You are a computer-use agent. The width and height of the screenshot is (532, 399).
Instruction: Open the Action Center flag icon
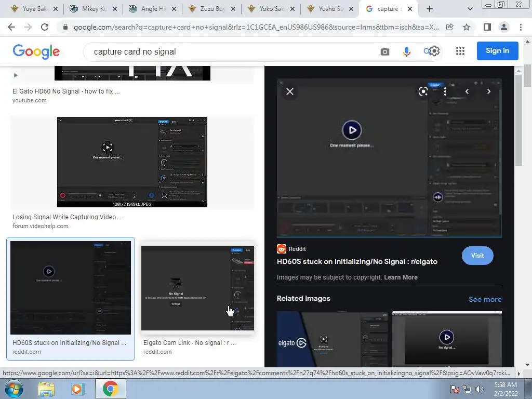(x=454, y=389)
